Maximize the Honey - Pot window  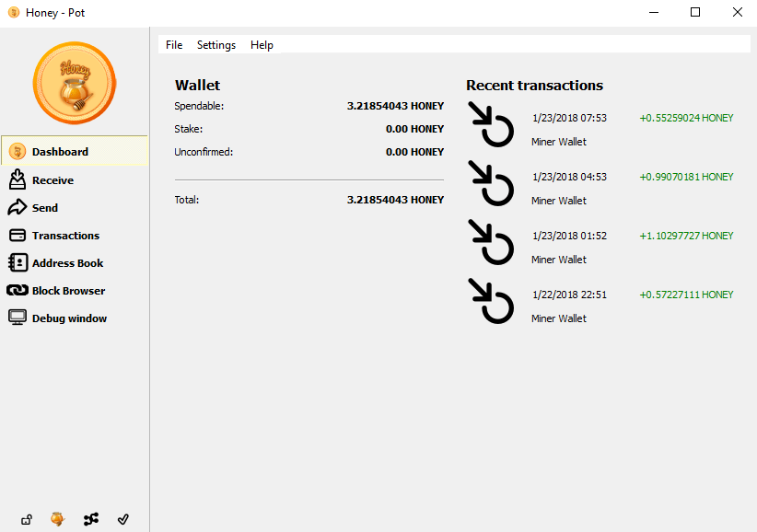(x=695, y=13)
